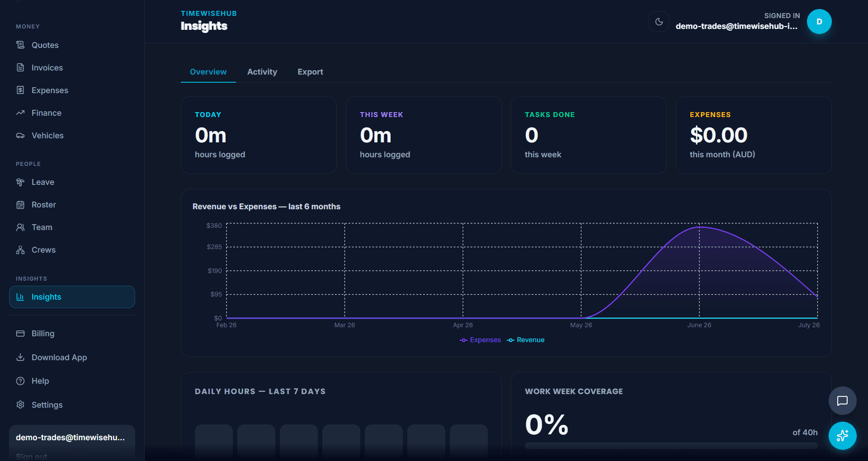This screenshot has height=461, width=868.
Task: Select Team in the sidebar
Action: (x=72, y=227)
